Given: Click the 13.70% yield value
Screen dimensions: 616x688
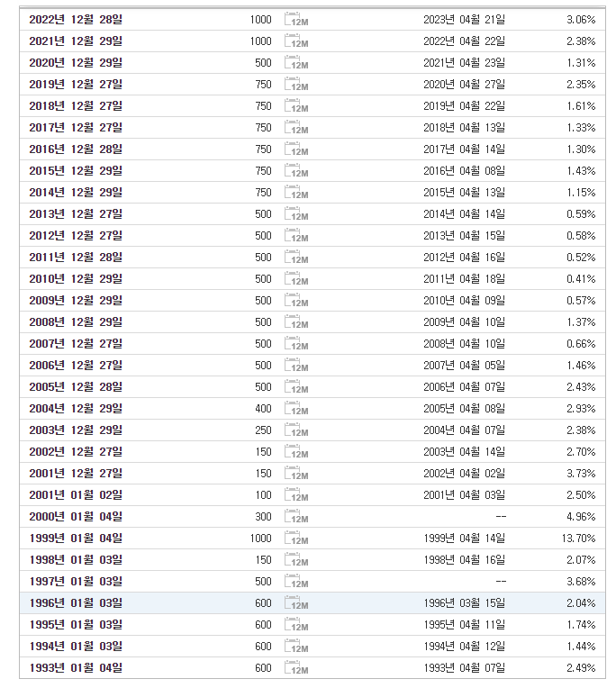Looking at the screenshot, I should 578,539.
